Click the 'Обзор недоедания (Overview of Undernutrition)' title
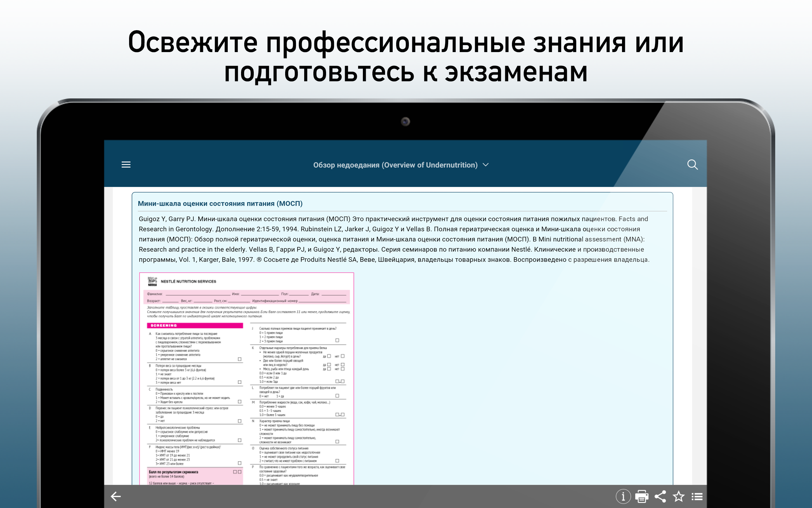812x508 pixels. [x=395, y=165]
